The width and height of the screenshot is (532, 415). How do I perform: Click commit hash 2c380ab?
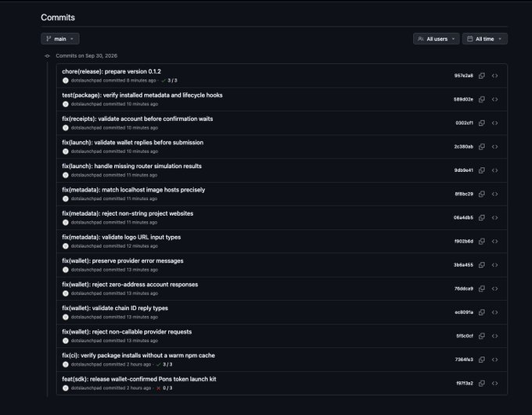(463, 147)
